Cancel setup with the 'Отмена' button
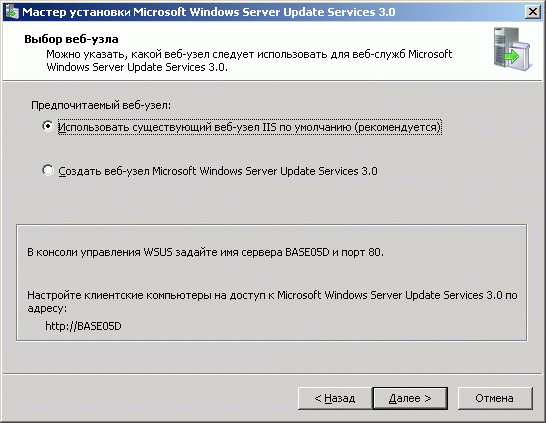The image size is (546, 423). click(x=495, y=398)
